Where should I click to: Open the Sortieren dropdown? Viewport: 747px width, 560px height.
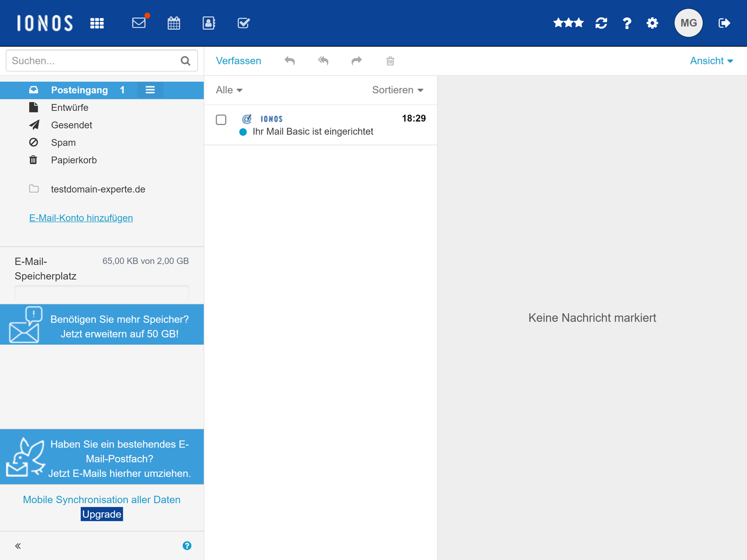point(397,90)
